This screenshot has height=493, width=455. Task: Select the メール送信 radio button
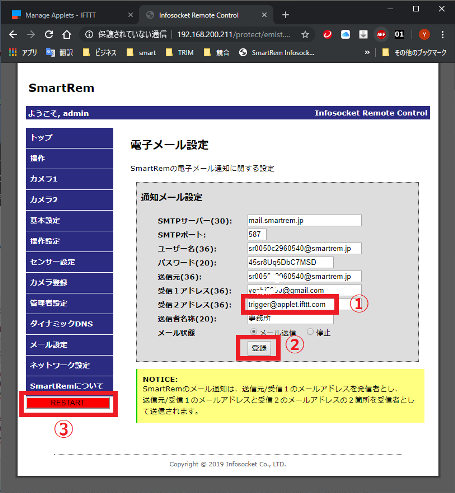(254, 332)
